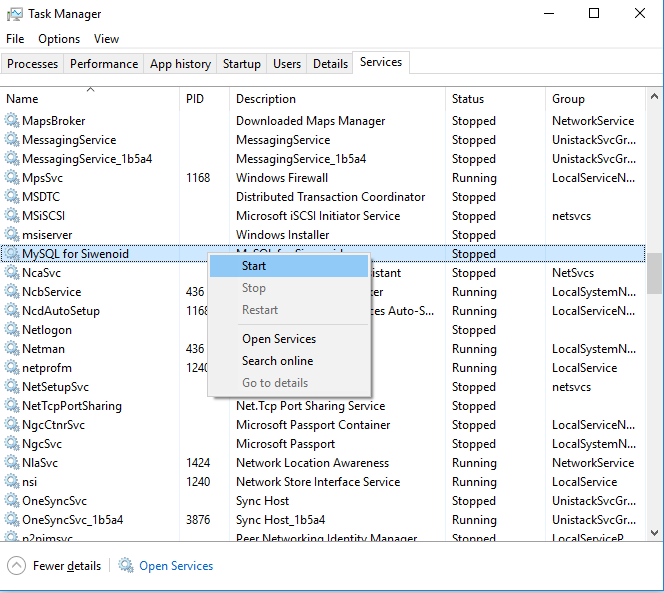Sort services by Status column header
The image size is (664, 593).
468,99
